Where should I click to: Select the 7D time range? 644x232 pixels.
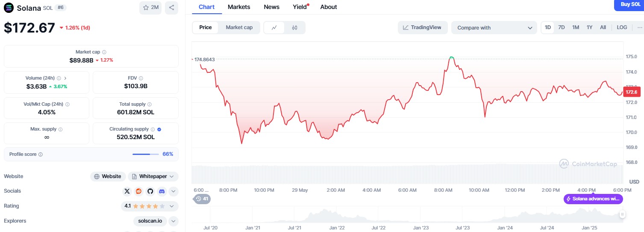(562, 27)
